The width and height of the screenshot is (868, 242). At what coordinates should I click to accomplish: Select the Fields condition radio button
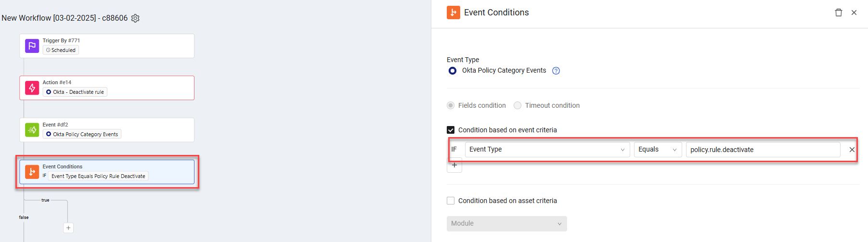coord(451,105)
